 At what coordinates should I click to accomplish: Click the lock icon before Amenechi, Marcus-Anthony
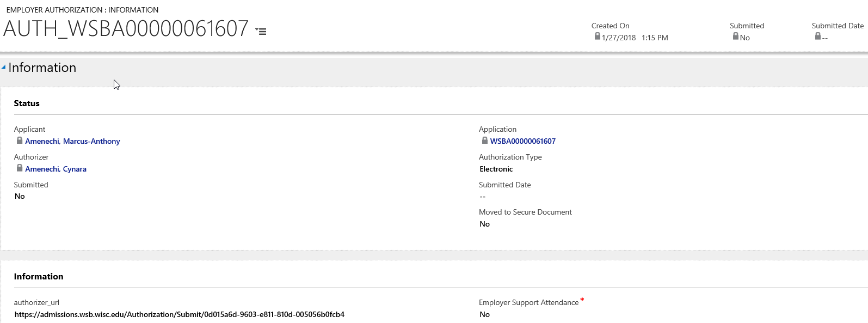[x=20, y=141]
